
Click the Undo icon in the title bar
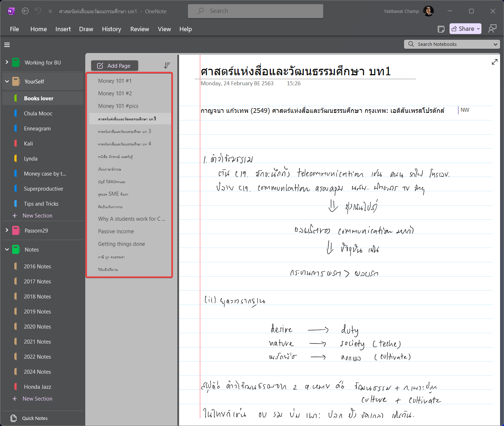click(x=38, y=11)
